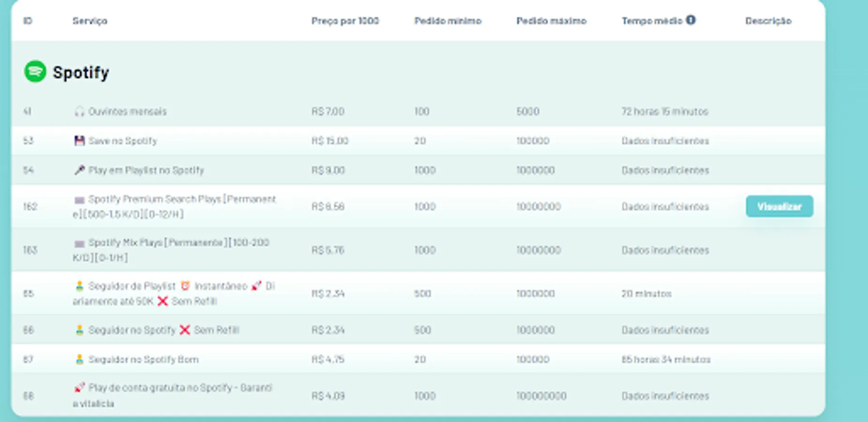Click the Spotify category heading text
868x422 pixels.
click(81, 72)
